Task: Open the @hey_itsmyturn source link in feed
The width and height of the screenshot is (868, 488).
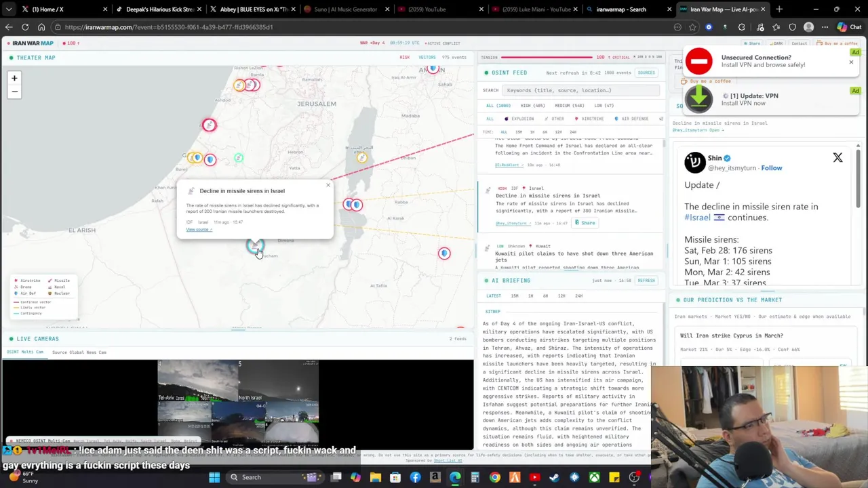Action: coord(511,223)
